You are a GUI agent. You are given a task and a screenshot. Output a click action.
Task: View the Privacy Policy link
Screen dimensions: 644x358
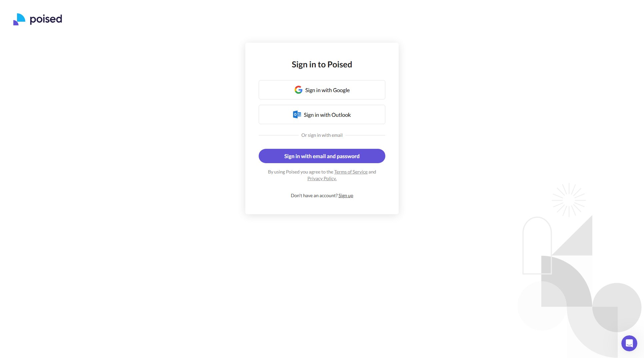(322, 178)
